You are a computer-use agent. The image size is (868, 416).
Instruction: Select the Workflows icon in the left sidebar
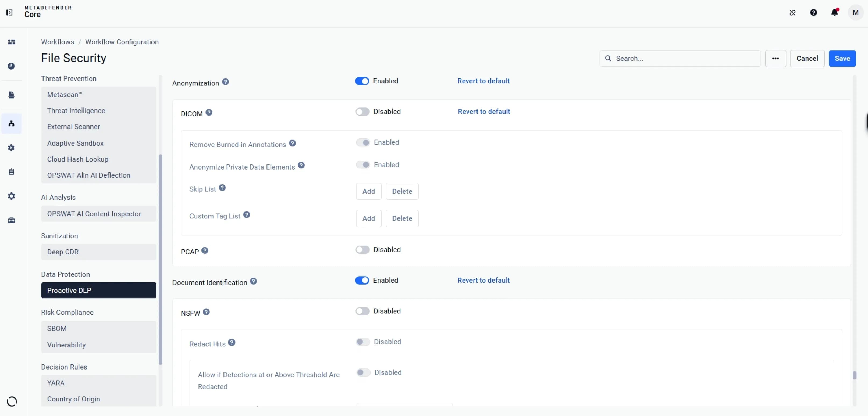[x=12, y=124]
